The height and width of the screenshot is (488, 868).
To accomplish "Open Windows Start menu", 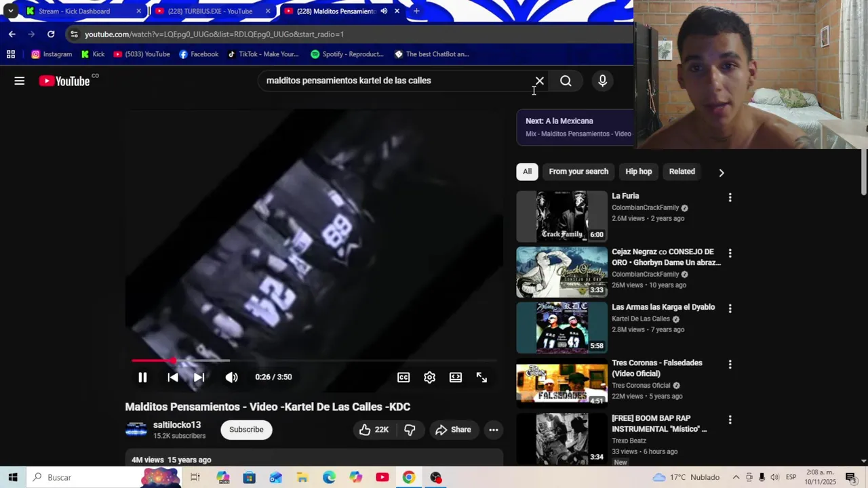I will 13,477.
